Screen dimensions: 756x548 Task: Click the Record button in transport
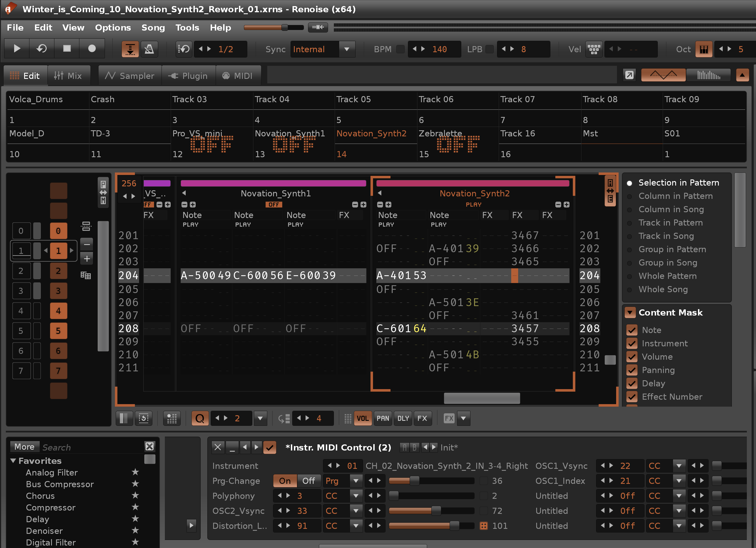92,49
